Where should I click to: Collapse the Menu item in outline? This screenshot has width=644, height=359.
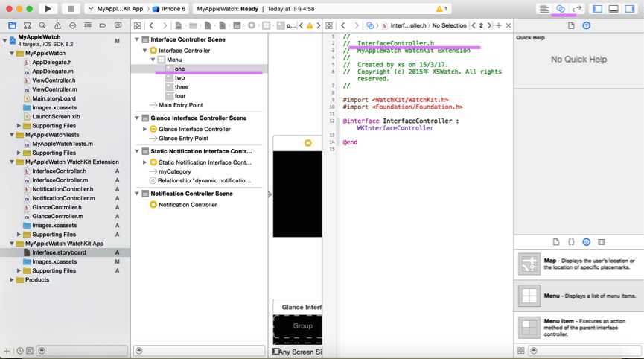click(x=153, y=60)
